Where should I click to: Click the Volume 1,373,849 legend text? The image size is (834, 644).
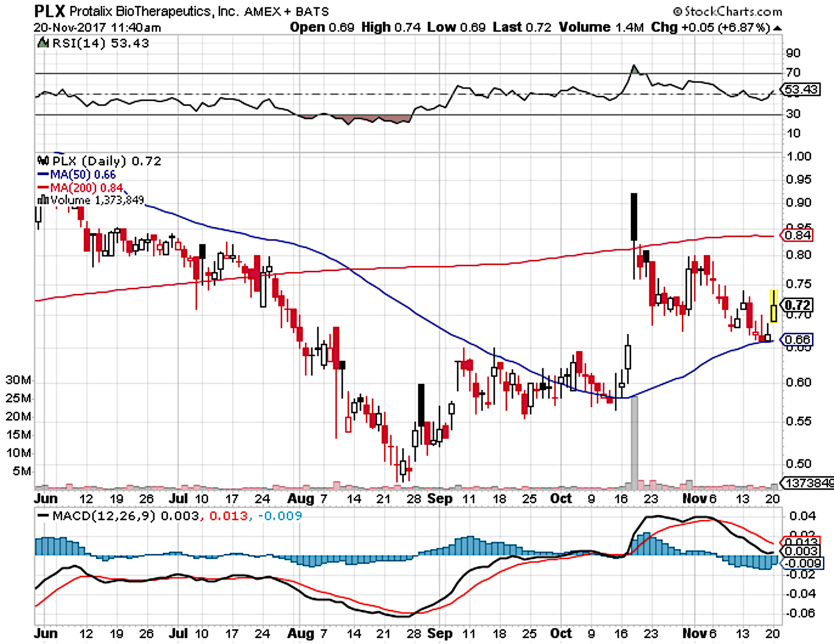pyautogui.click(x=97, y=200)
